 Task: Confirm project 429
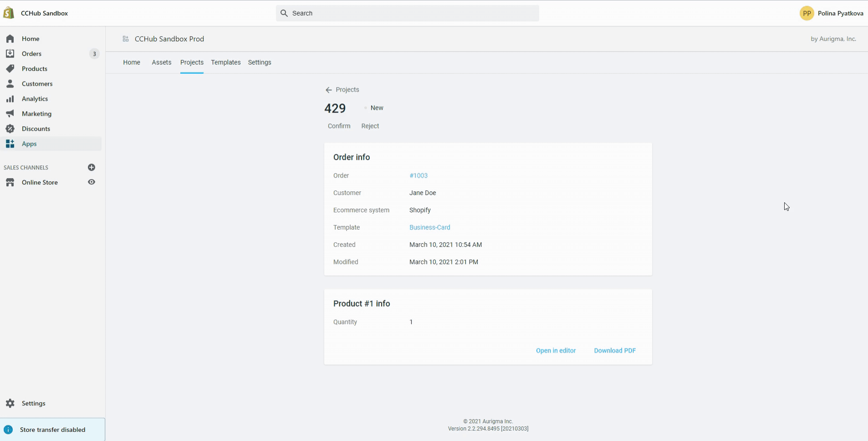pyautogui.click(x=339, y=126)
